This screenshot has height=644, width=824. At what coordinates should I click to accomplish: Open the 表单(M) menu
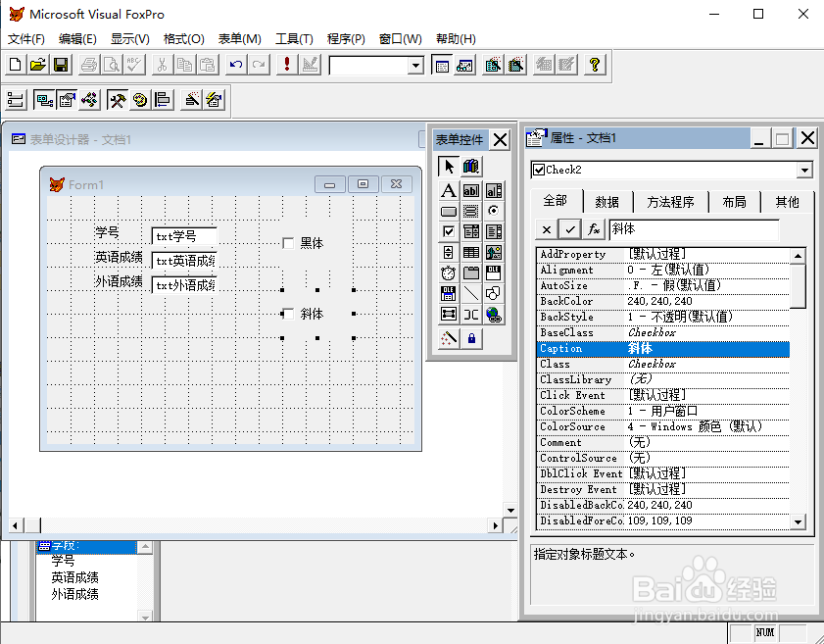click(x=240, y=39)
